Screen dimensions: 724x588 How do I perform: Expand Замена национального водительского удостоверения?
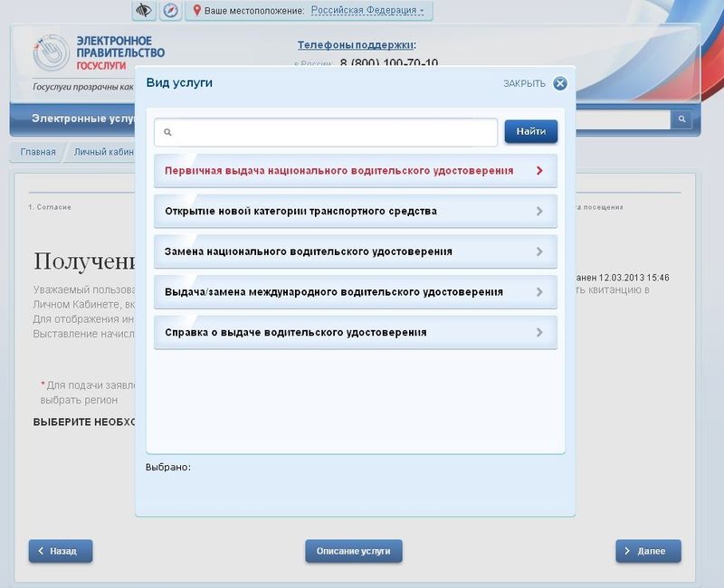(309, 251)
